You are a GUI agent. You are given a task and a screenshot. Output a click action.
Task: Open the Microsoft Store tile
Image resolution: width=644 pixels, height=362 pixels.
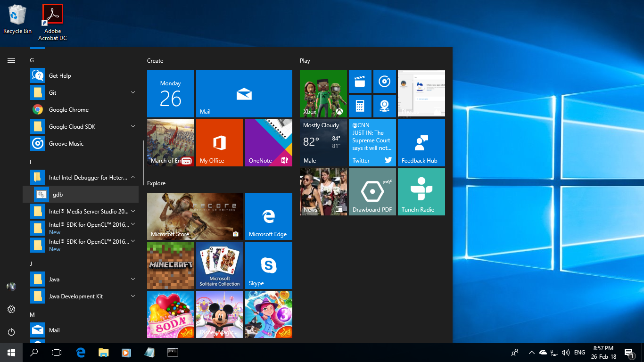point(195,216)
